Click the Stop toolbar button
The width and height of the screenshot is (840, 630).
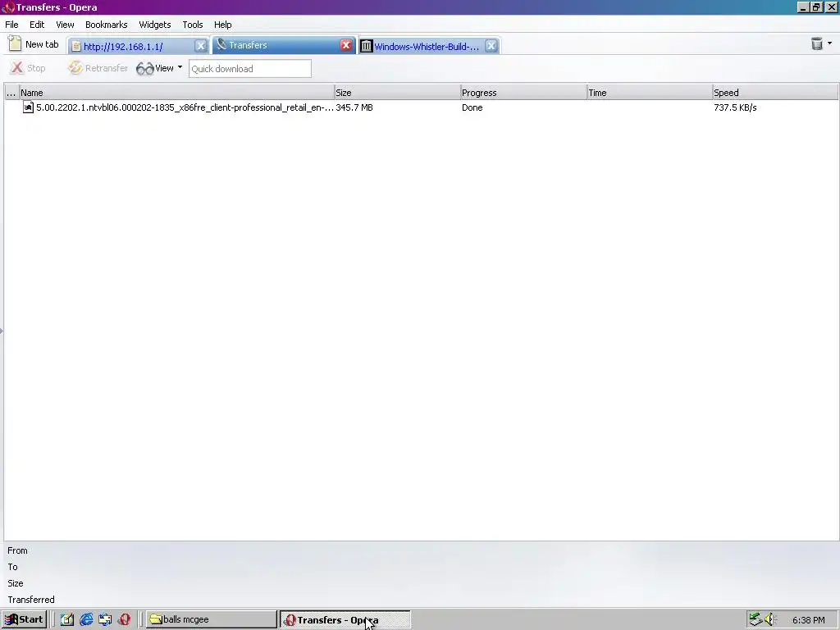tap(29, 68)
